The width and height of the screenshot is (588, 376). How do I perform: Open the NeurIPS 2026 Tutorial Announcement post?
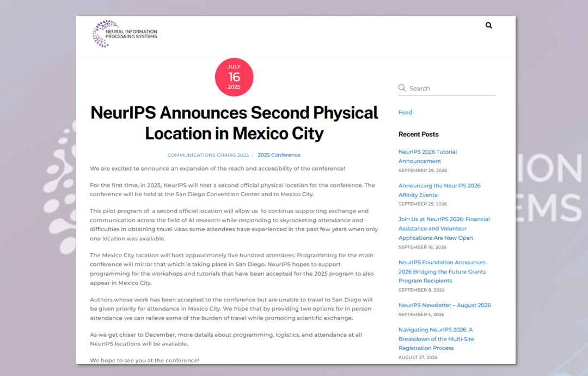point(427,156)
